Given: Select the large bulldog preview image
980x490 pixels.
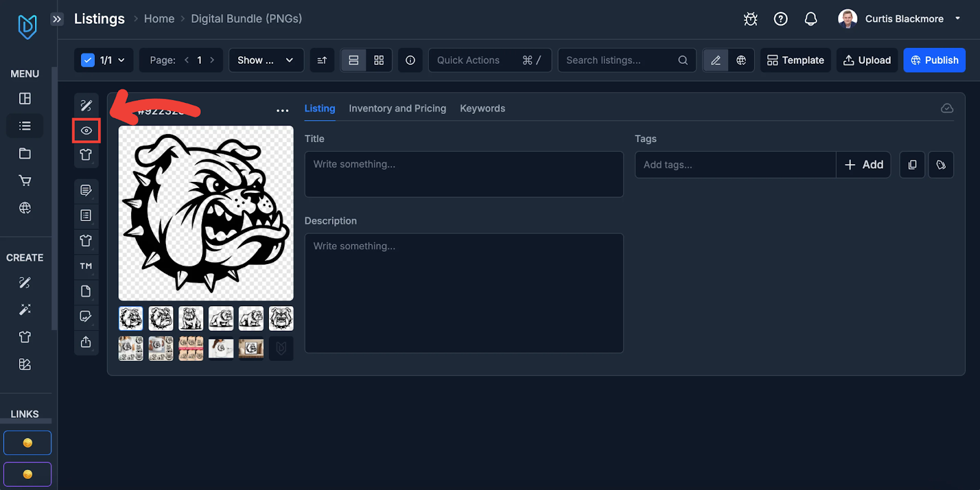Looking at the screenshot, I should coord(206,213).
